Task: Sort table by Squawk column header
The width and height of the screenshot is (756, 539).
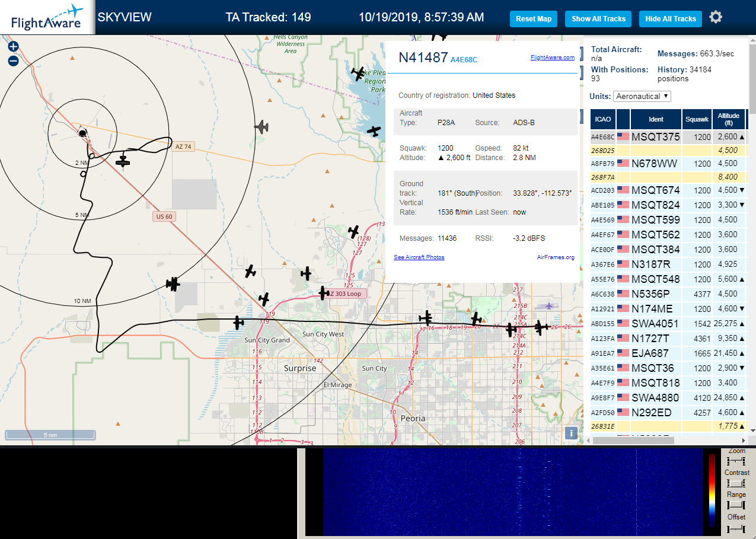Action: click(x=697, y=119)
